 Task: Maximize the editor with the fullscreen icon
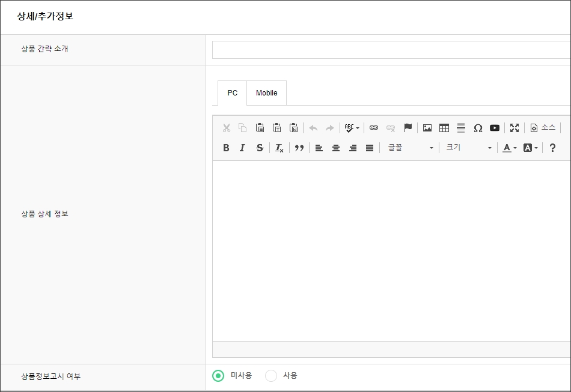point(515,128)
